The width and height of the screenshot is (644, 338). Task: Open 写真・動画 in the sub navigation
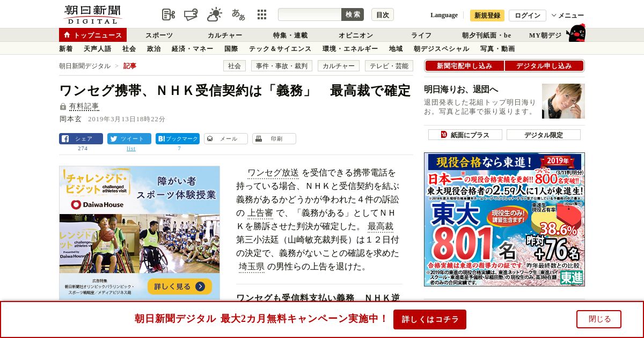(x=497, y=48)
